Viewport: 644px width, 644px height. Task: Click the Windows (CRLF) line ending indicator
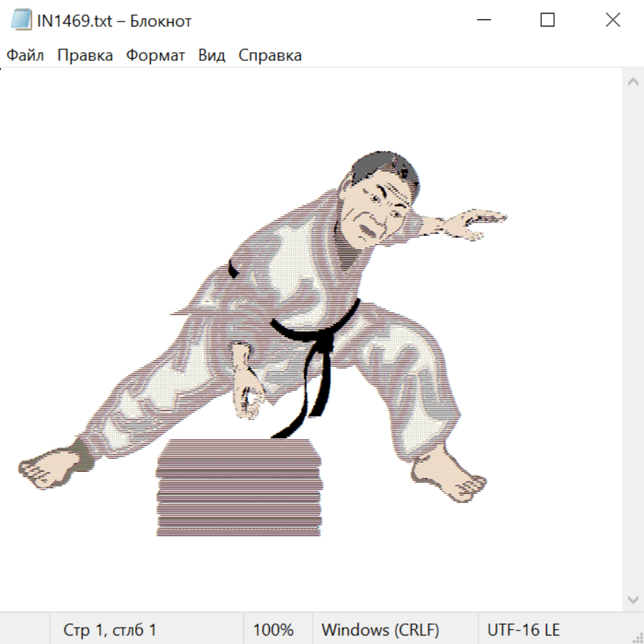click(x=380, y=630)
